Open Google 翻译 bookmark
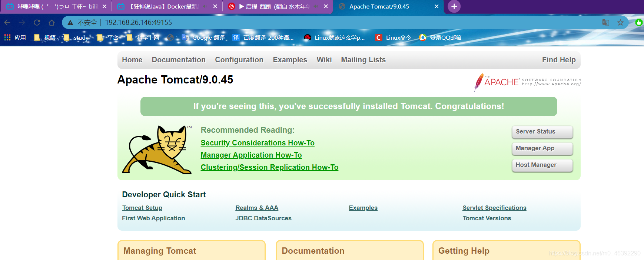The height and width of the screenshot is (260, 644). click(203, 37)
